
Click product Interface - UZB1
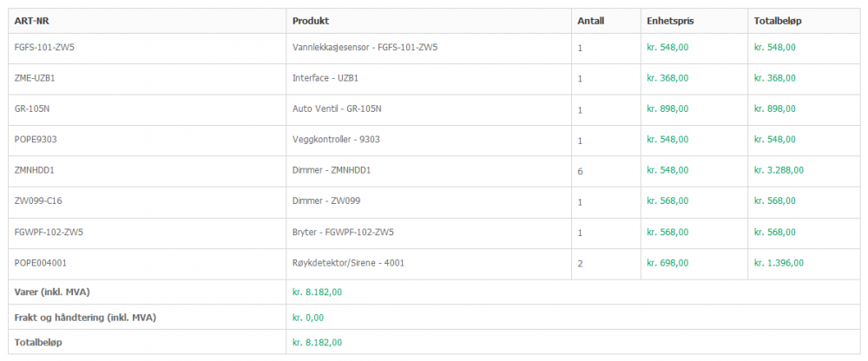[325, 78]
